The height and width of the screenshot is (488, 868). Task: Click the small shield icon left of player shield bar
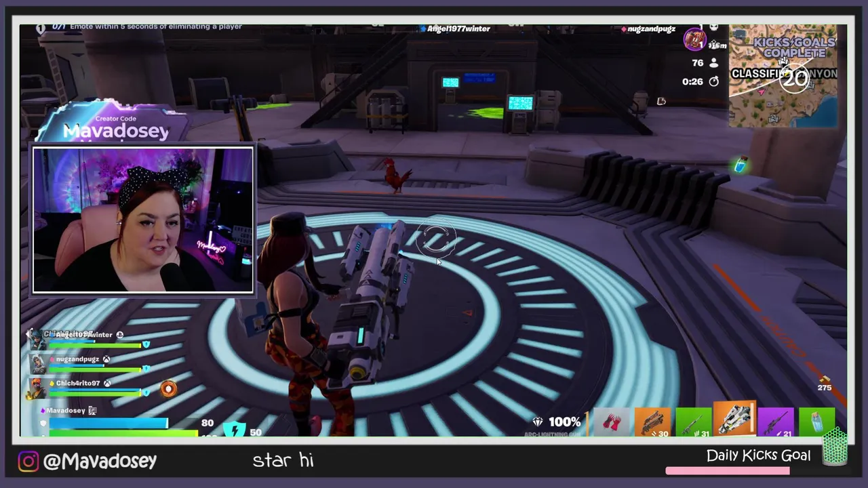coord(44,424)
